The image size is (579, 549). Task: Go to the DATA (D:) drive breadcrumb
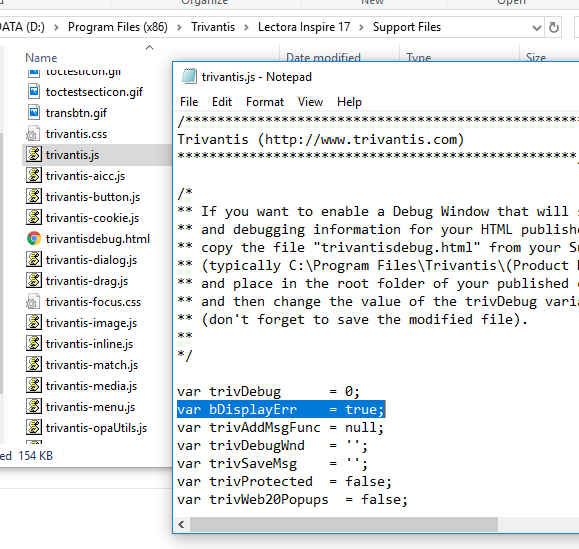pos(22,27)
